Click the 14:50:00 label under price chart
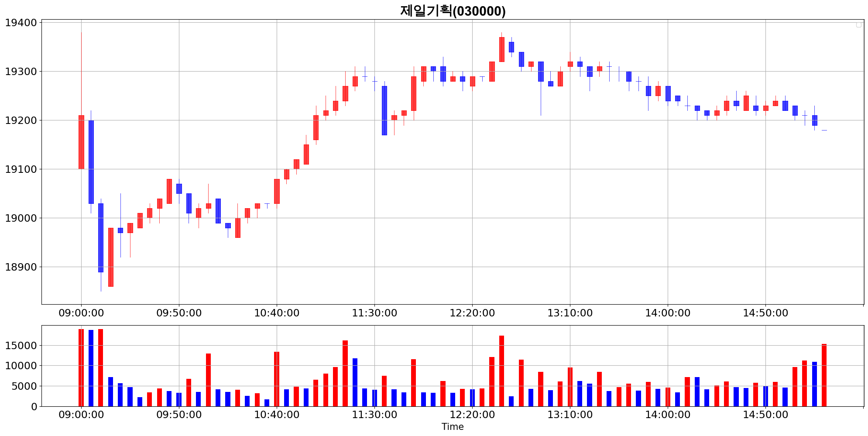Image resolution: width=868 pixels, height=436 pixels. [765, 313]
